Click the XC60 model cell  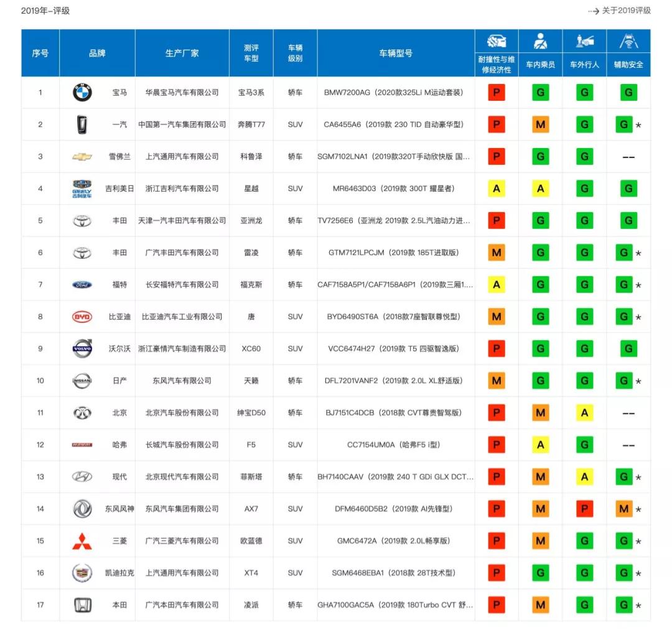(251, 349)
